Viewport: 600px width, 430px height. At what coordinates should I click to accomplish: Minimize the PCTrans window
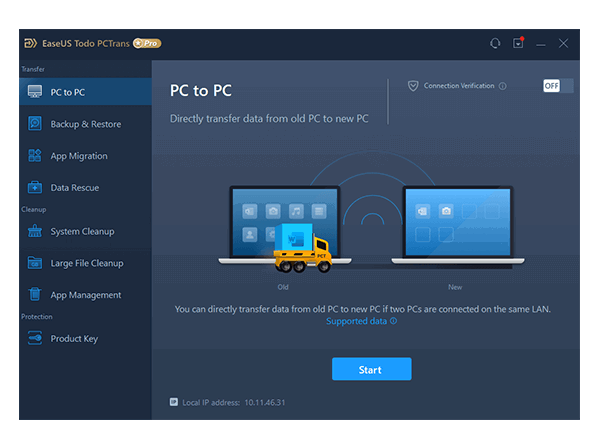coord(541,44)
